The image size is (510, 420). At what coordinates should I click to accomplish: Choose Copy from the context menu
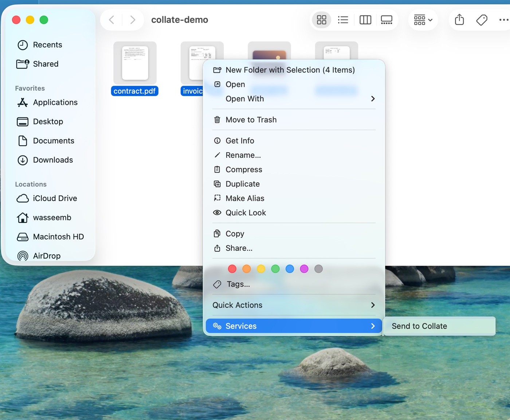294,234
